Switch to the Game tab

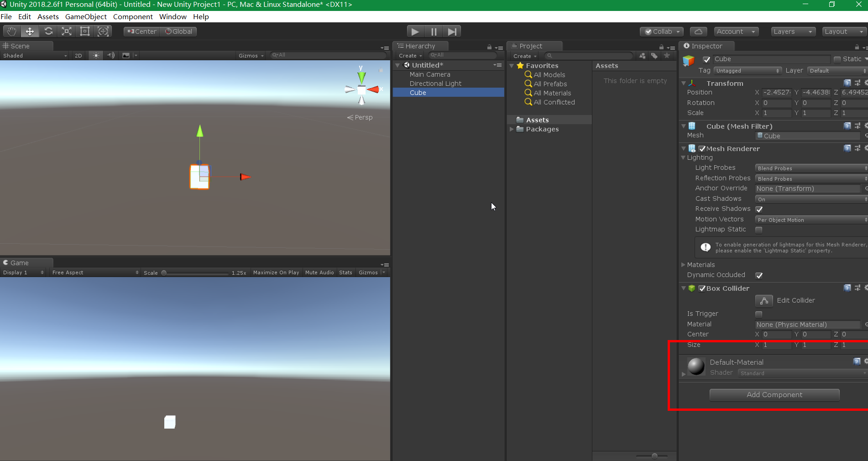[19, 263]
